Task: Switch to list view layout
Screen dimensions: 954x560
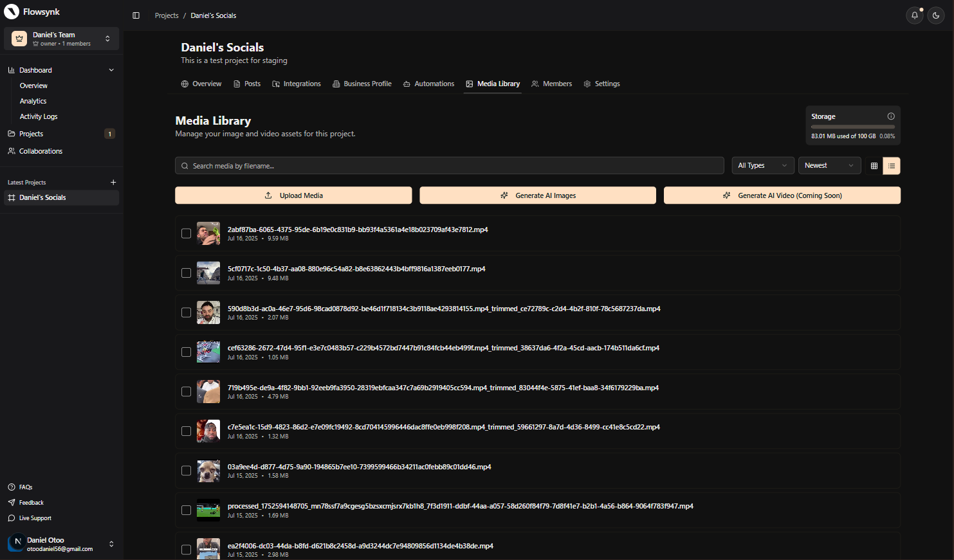Action: click(x=891, y=166)
